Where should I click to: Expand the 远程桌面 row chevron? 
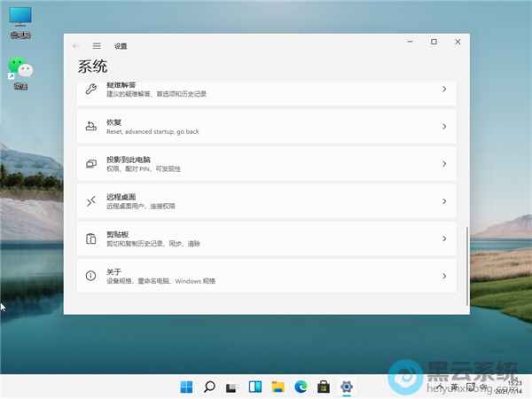coord(443,201)
